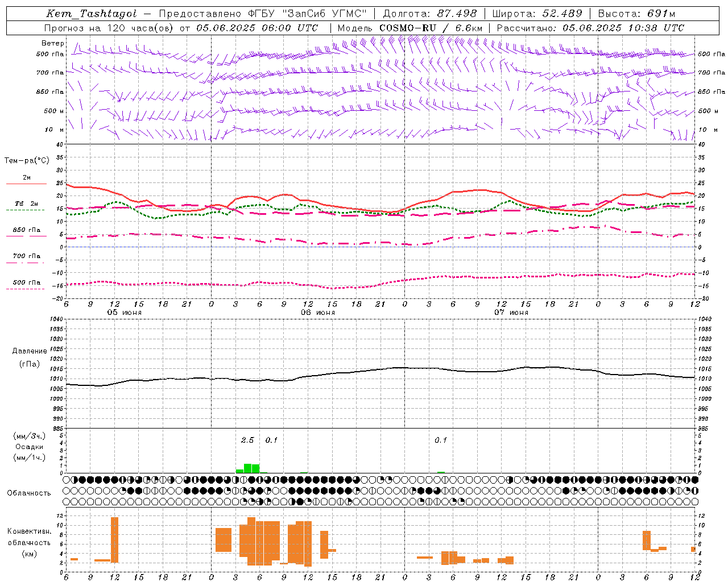
Task: Click the calculation time Рассчитано: 05.06.2025 10:38 UTC
Action: 590,28
